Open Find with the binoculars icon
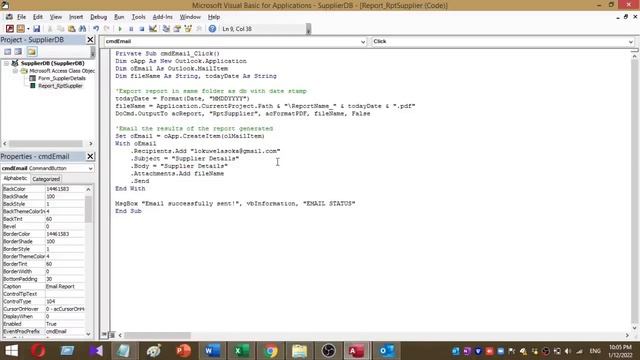The image size is (640, 360). click(x=82, y=29)
